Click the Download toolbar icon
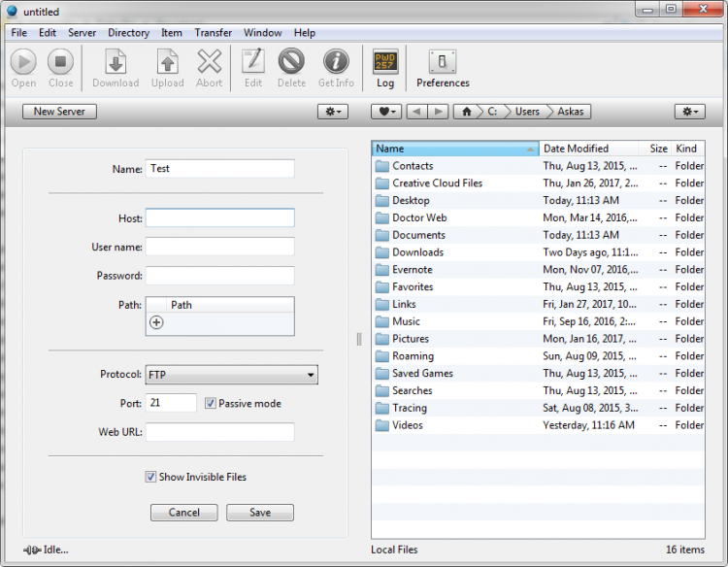The width and height of the screenshot is (728, 567). (116, 62)
